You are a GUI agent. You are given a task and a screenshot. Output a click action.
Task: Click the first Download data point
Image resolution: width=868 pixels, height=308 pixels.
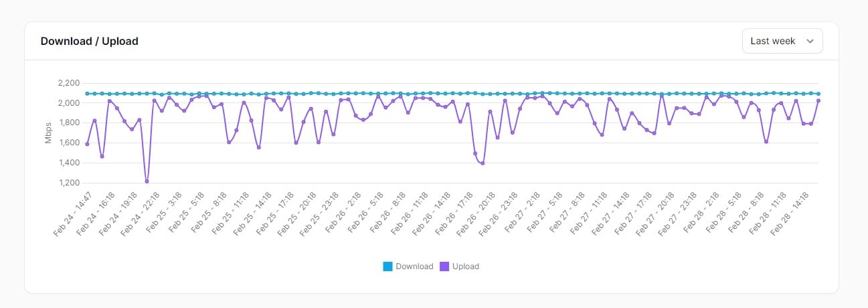click(87, 94)
